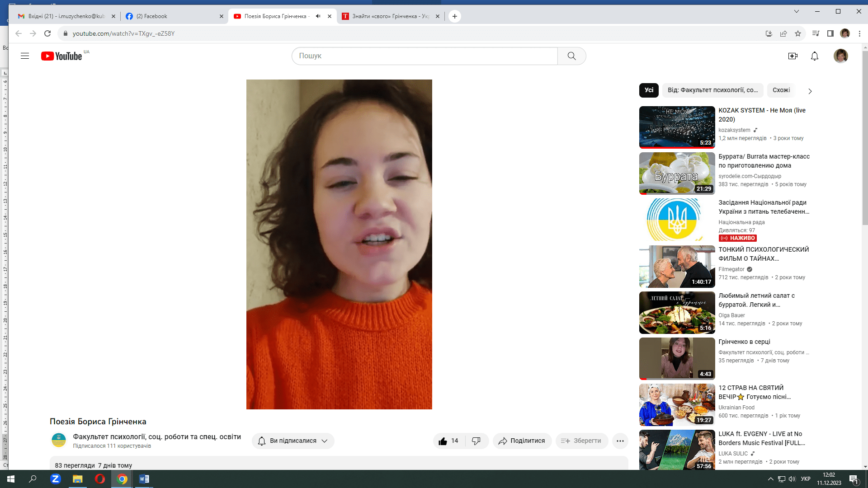868x488 pixels.
Task: Open the notifications bell icon
Action: coord(814,56)
